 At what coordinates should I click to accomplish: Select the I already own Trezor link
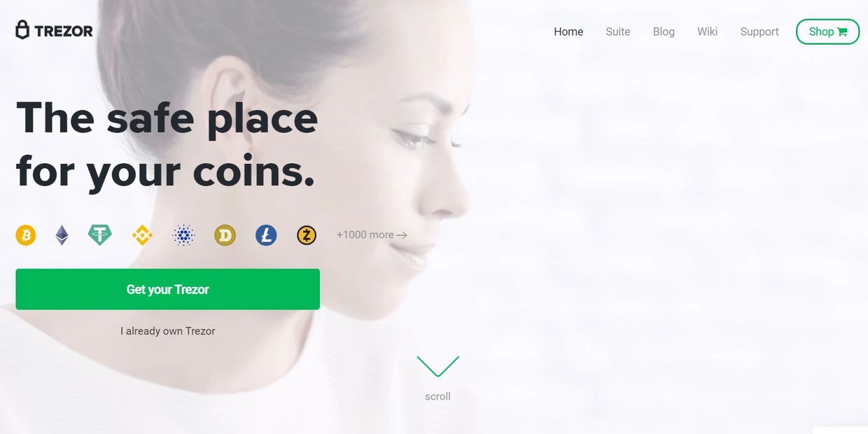coord(168,330)
